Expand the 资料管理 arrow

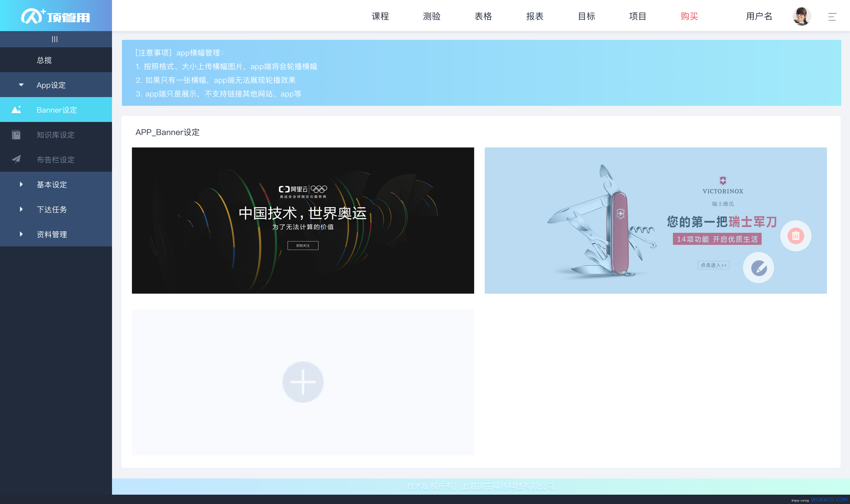click(21, 234)
